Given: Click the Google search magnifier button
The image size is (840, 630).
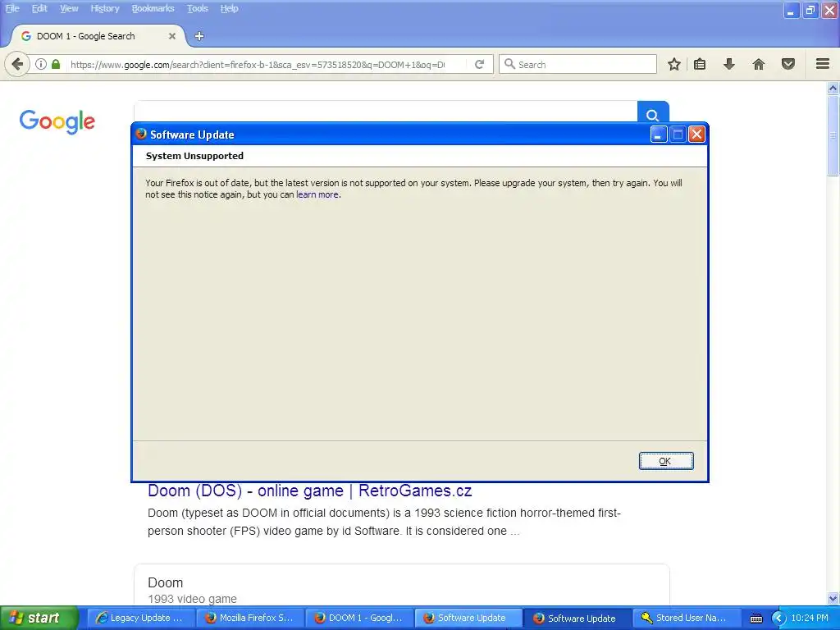Looking at the screenshot, I should (x=652, y=112).
